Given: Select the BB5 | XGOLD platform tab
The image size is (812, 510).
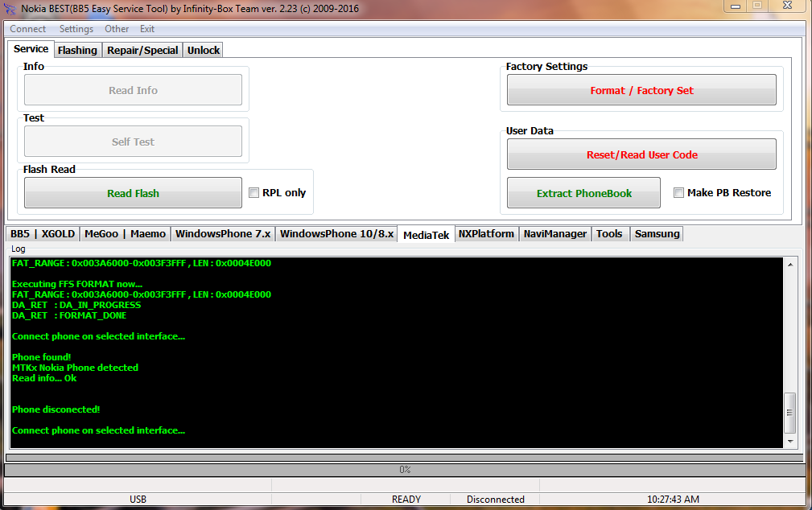Looking at the screenshot, I should coord(43,234).
